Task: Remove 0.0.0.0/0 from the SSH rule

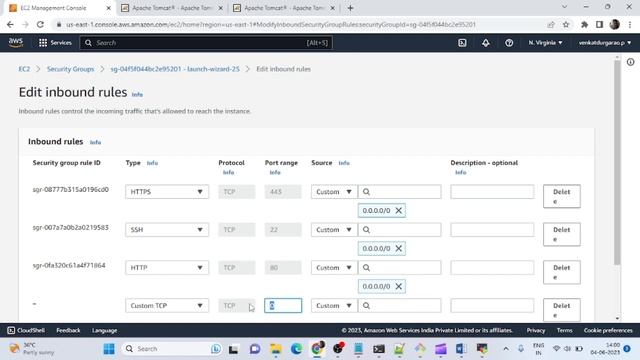Action: (x=399, y=249)
